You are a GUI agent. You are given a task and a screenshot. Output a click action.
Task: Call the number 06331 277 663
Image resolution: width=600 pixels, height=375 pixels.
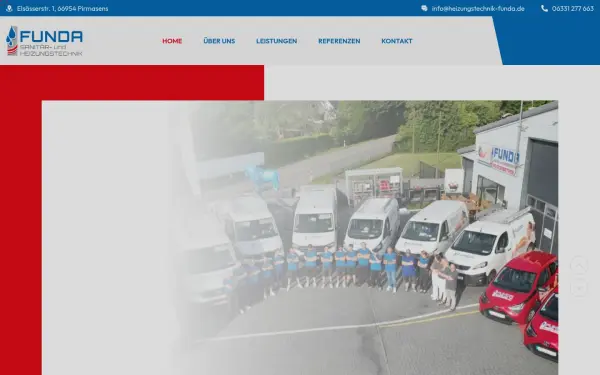[572, 8]
